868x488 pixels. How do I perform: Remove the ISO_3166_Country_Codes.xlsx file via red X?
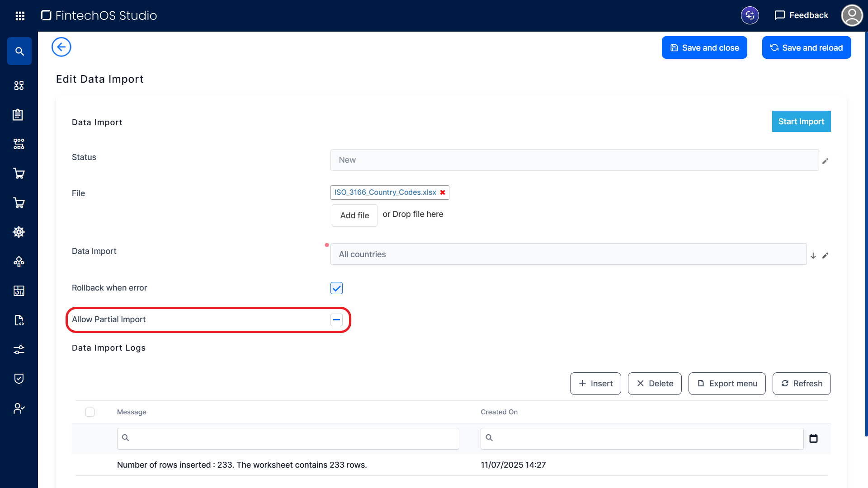[x=443, y=192]
